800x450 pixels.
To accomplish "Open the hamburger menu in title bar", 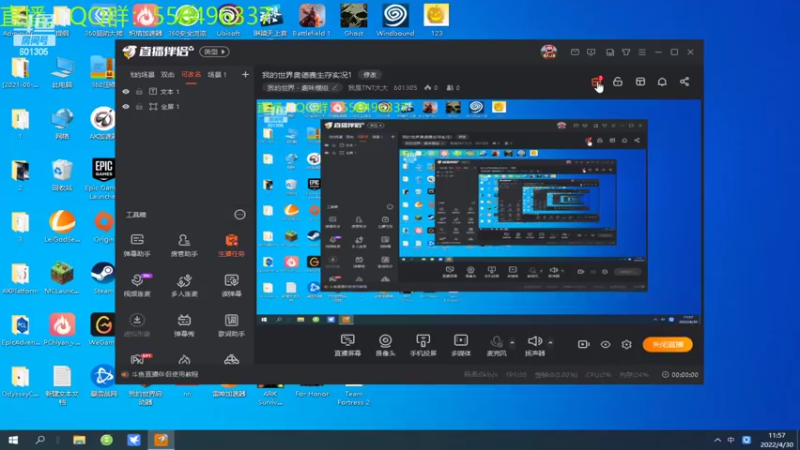I will 642,52.
